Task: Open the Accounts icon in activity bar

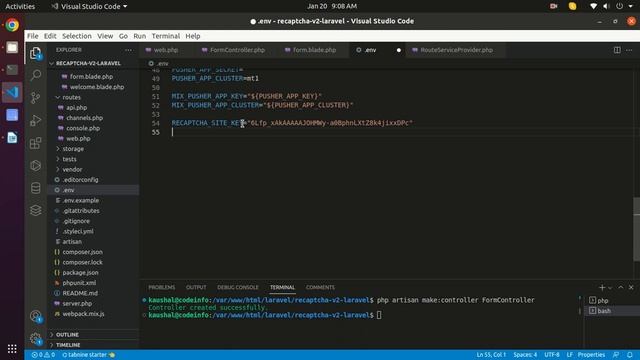Action: click(36, 316)
